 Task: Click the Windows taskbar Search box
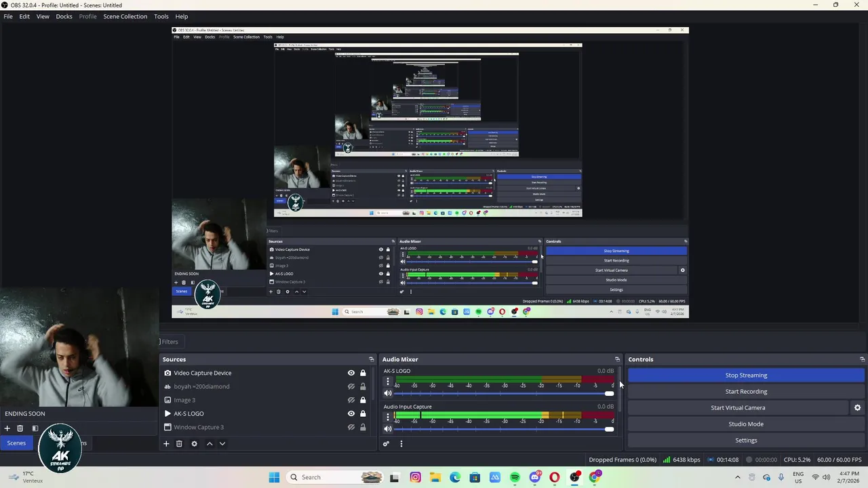335,477
